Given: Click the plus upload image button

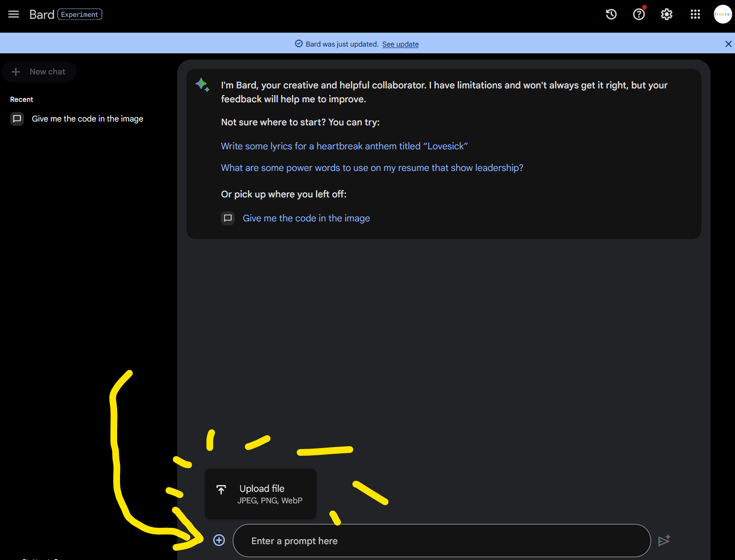Looking at the screenshot, I should click(219, 540).
